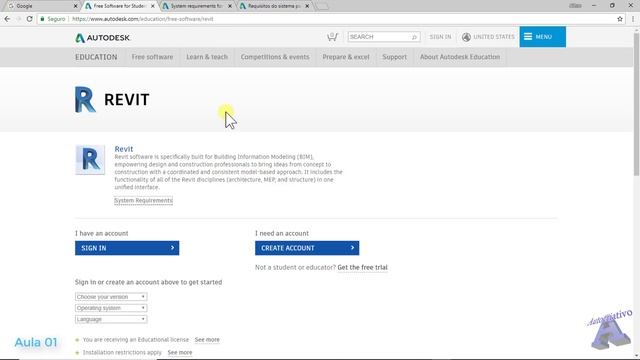Close the Google tab
Viewport: 640px width, 360px height.
75,6
